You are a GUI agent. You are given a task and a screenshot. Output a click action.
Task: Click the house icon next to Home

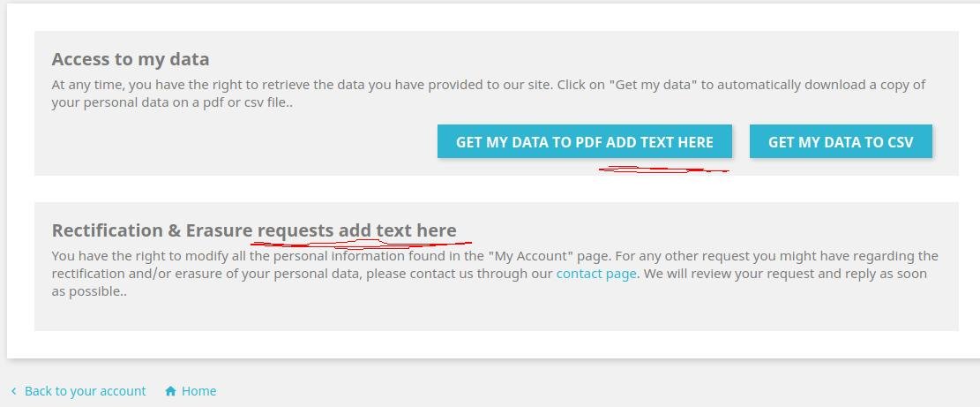pyautogui.click(x=170, y=391)
